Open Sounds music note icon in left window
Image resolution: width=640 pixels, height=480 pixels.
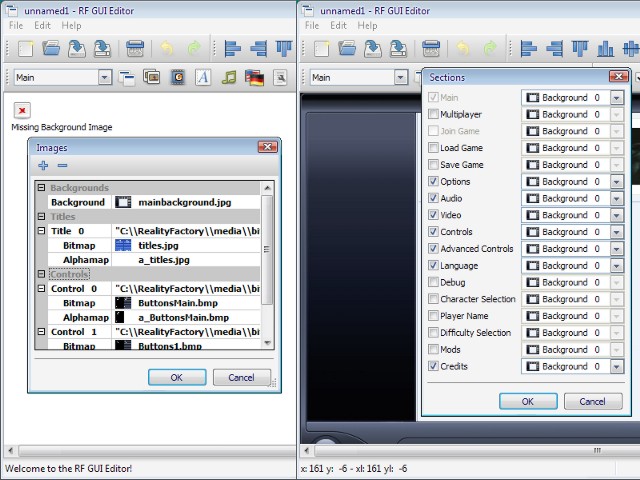229,77
